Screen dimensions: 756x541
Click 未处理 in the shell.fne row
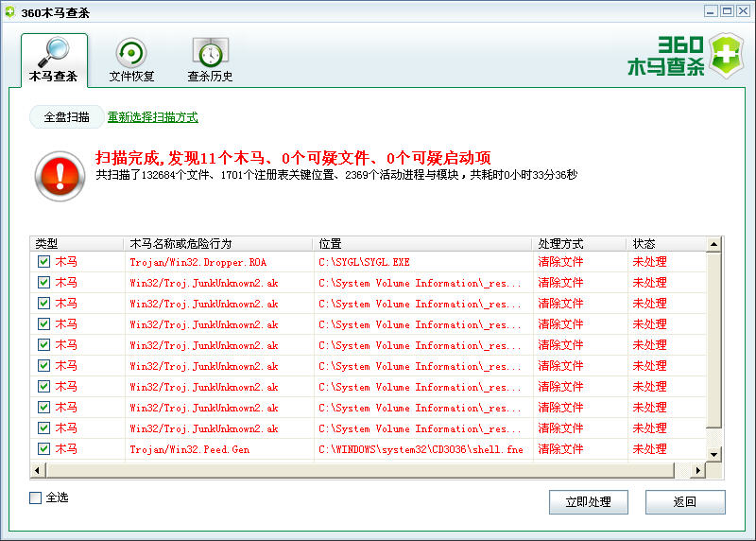(x=649, y=449)
